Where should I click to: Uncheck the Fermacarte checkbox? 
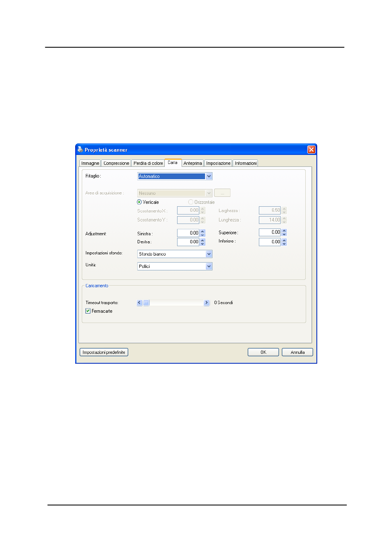click(x=88, y=311)
